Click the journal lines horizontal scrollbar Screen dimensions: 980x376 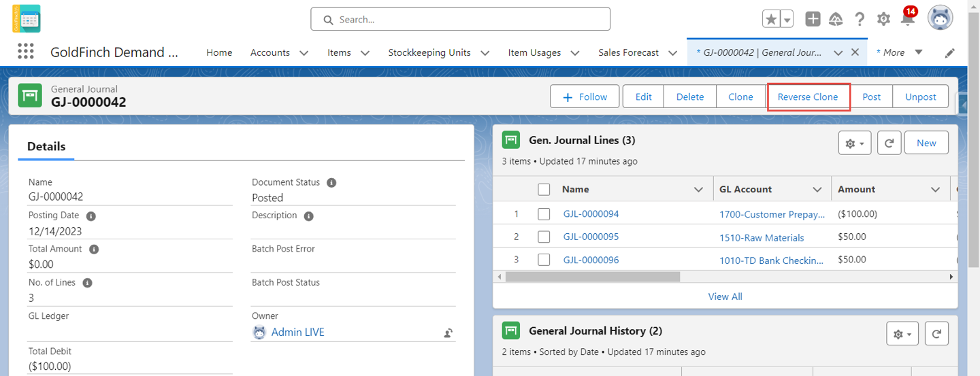tap(593, 277)
